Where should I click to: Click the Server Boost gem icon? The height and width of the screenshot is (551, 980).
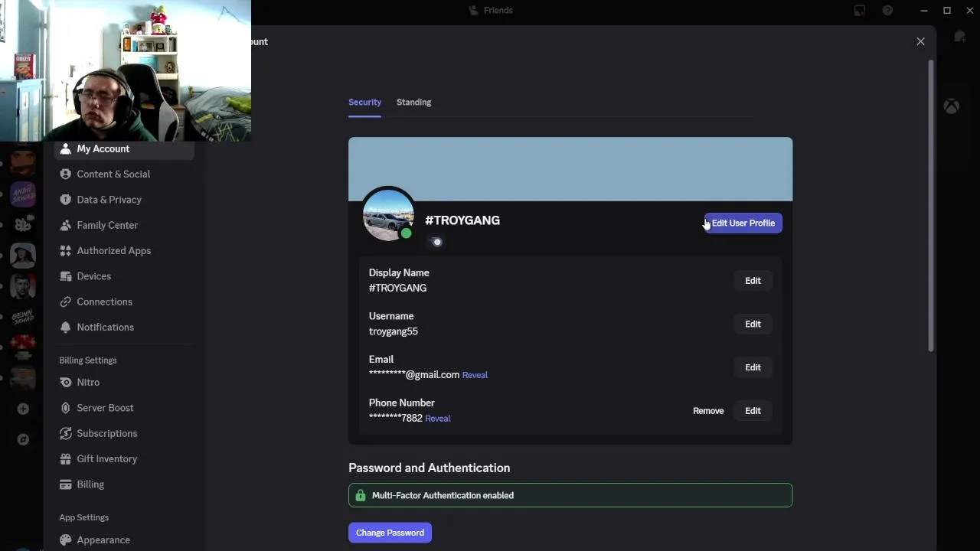65,408
